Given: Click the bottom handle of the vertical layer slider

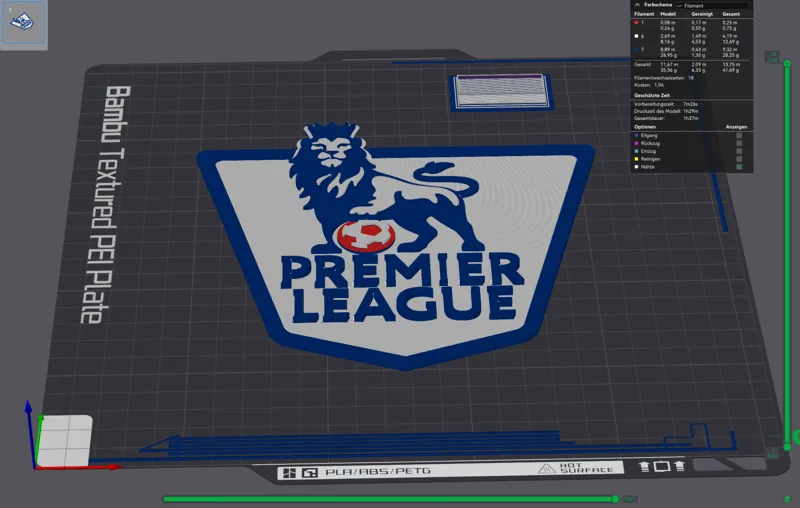Looking at the screenshot, I should pyautogui.click(x=787, y=447).
